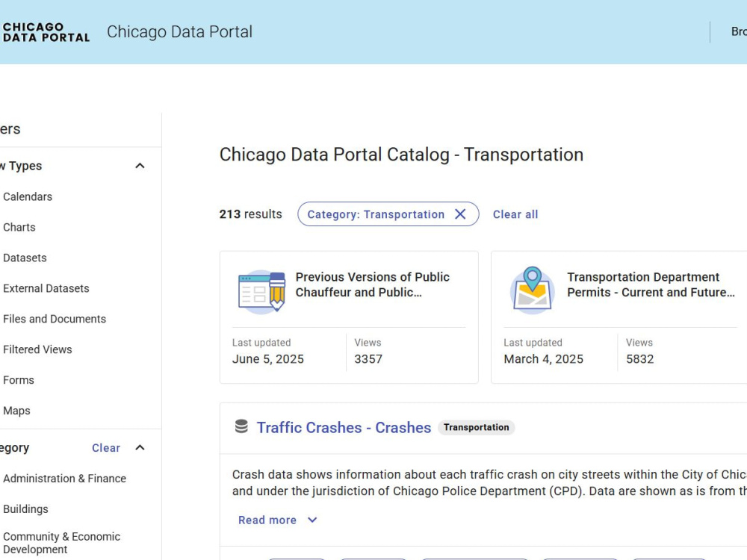Click the 213 results count text
Image resolution: width=747 pixels, height=560 pixels.
[250, 214]
